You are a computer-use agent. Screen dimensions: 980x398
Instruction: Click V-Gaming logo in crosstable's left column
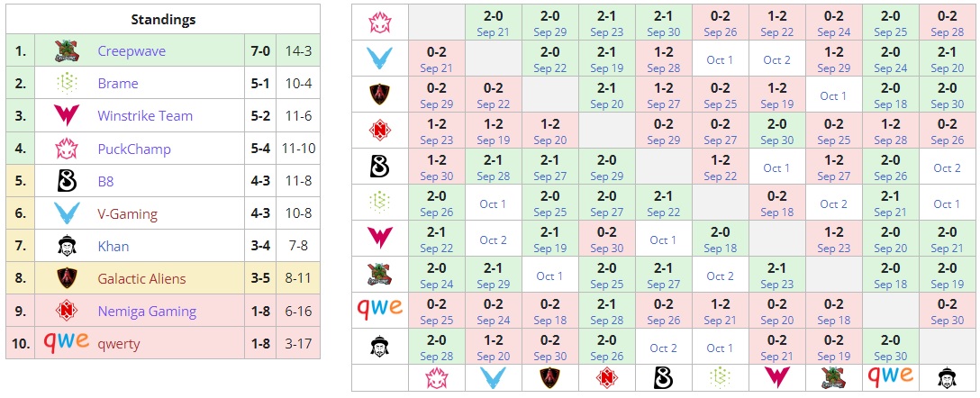[379, 59]
